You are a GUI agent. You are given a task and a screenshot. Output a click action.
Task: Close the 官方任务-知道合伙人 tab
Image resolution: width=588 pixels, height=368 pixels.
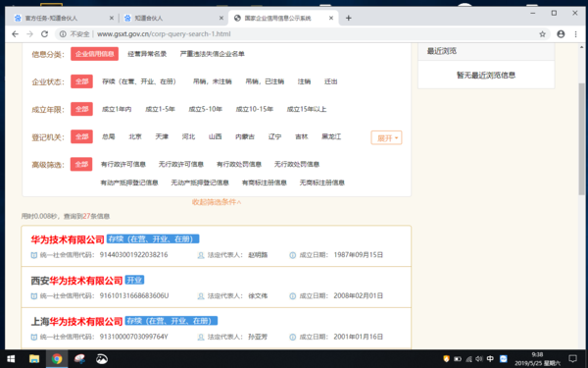click(112, 18)
